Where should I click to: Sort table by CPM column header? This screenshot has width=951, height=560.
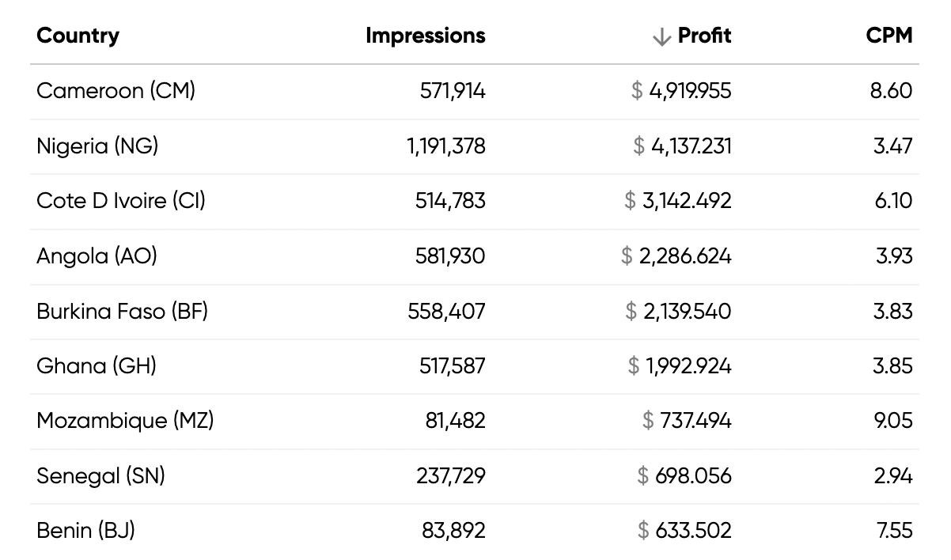pyautogui.click(x=888, y=36)
